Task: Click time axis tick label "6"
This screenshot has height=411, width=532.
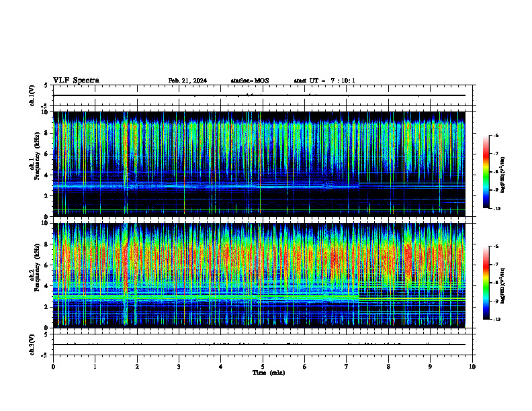Action: (305, 367)
